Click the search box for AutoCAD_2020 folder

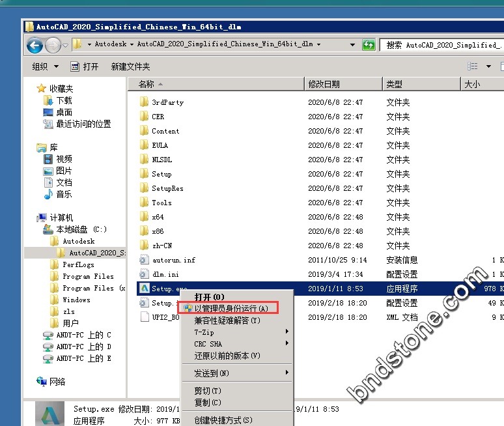[x=443, y=45]
